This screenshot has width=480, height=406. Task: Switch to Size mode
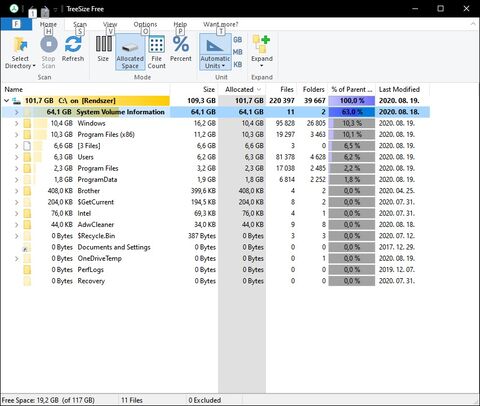coord(103,49)
